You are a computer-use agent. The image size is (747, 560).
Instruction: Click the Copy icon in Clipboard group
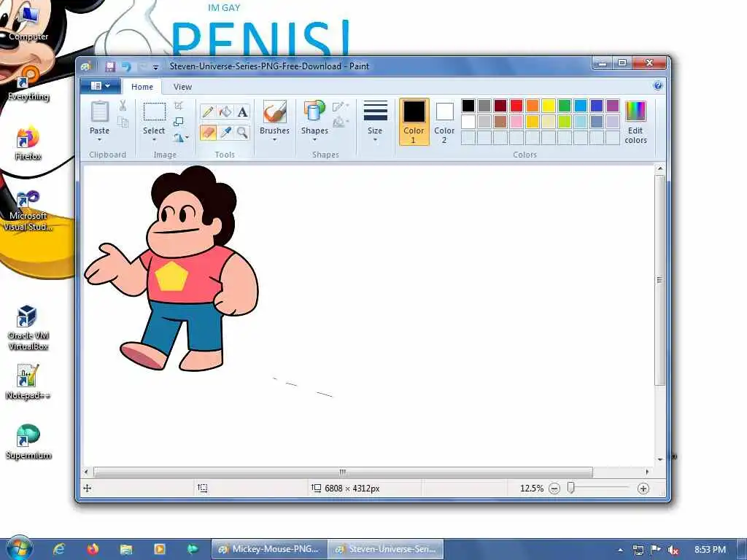123,122
